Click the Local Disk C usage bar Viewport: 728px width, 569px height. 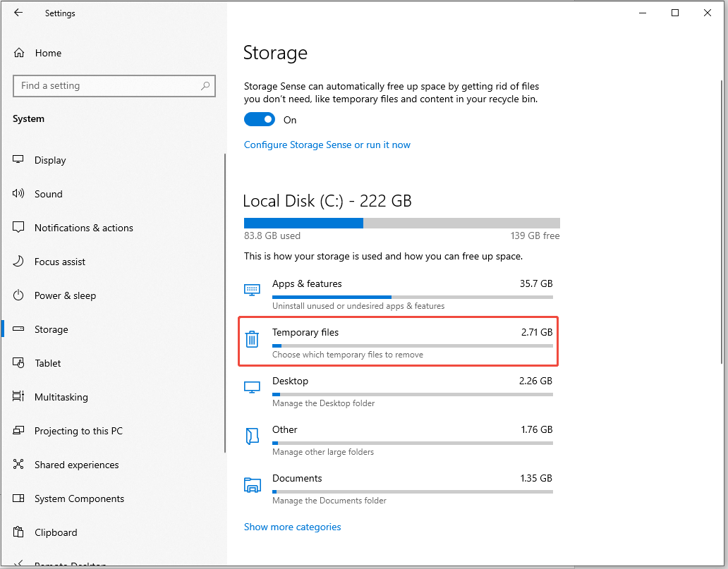click(x=401, y=223)
